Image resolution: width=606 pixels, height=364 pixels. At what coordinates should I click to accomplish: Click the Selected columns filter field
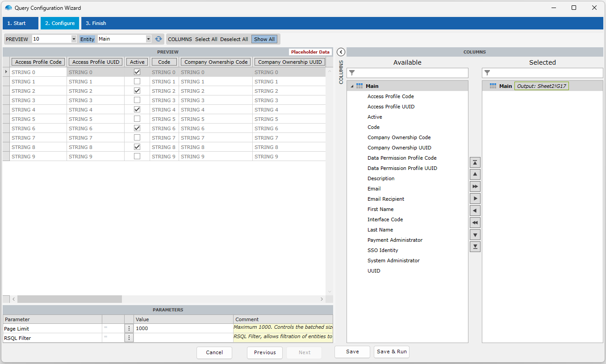pos(543,73)
